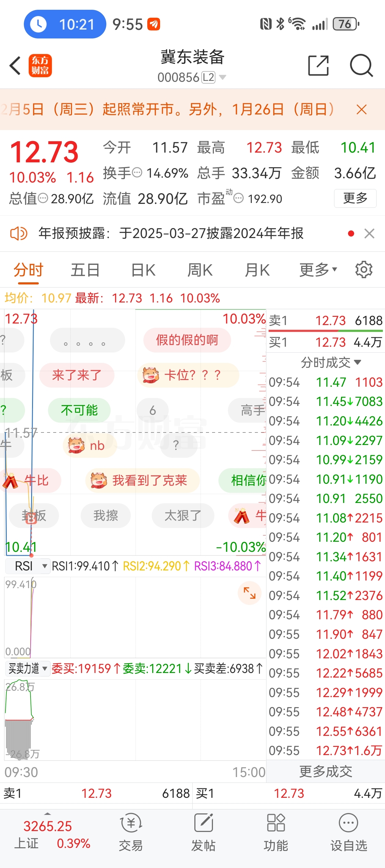Tap the 委买:19159 value label
Screen dimensions: 385x868
pos(86,668)
